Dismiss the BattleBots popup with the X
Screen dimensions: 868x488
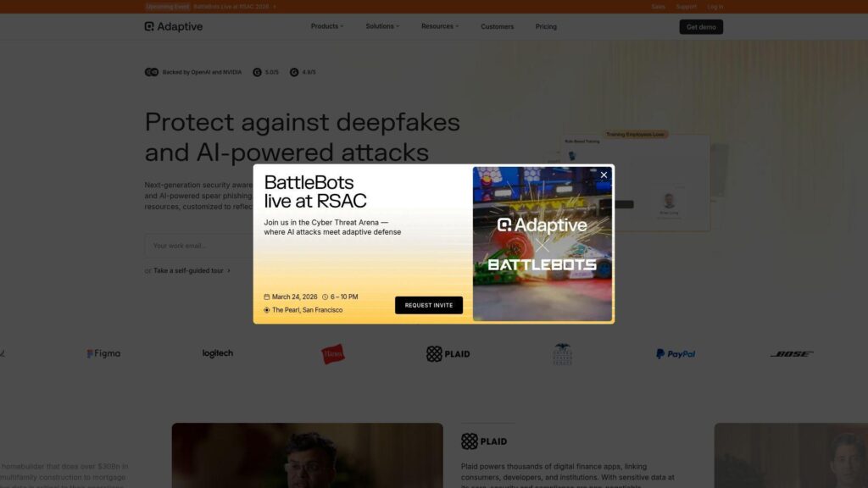click(603, 175)
